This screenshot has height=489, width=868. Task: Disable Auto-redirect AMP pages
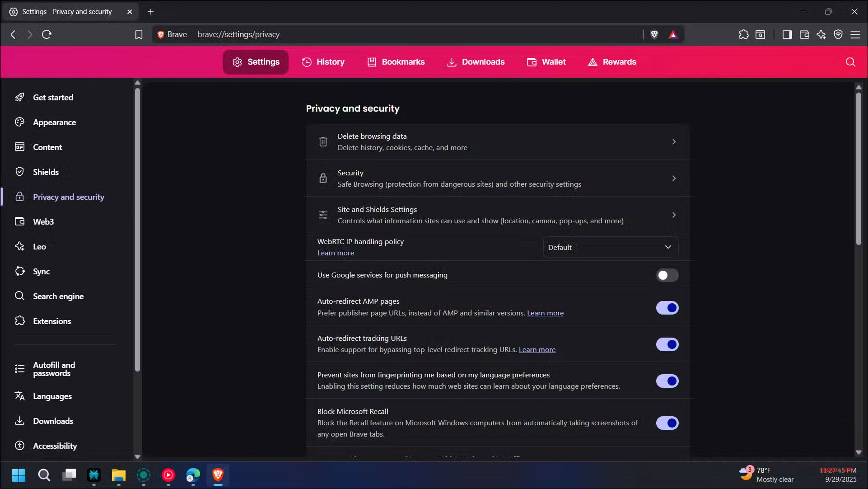(x=667, y=307)
